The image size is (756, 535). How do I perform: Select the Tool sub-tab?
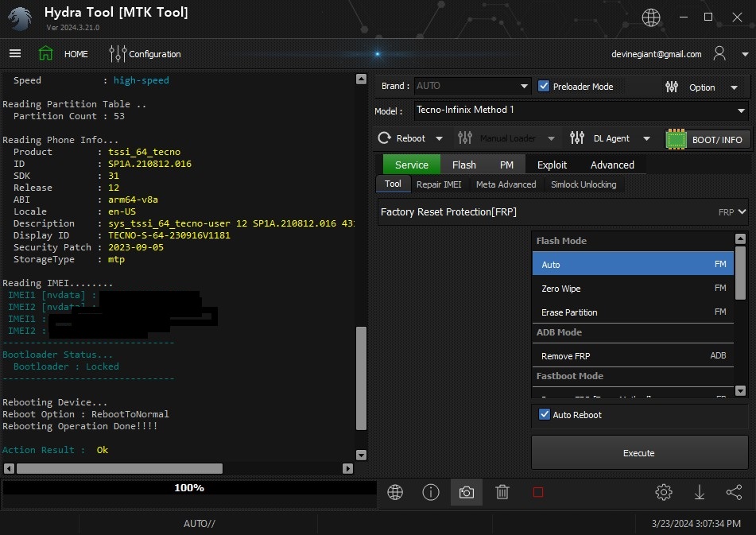[x=393, y=184]
